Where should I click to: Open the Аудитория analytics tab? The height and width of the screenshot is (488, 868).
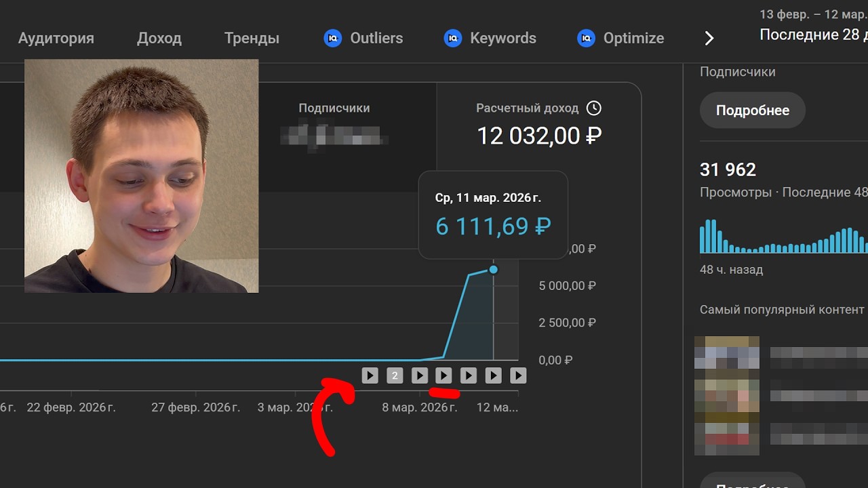click(56, 38)
